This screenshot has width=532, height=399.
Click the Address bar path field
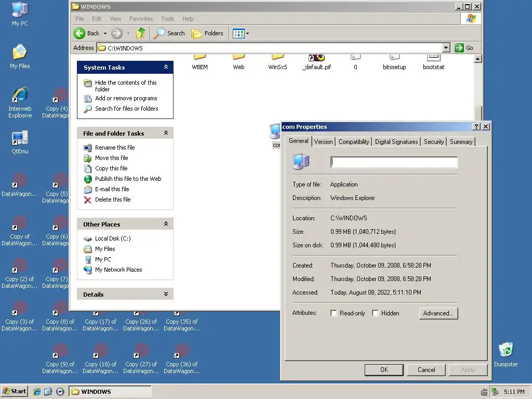pyautogui.click(x=270, y=48)
